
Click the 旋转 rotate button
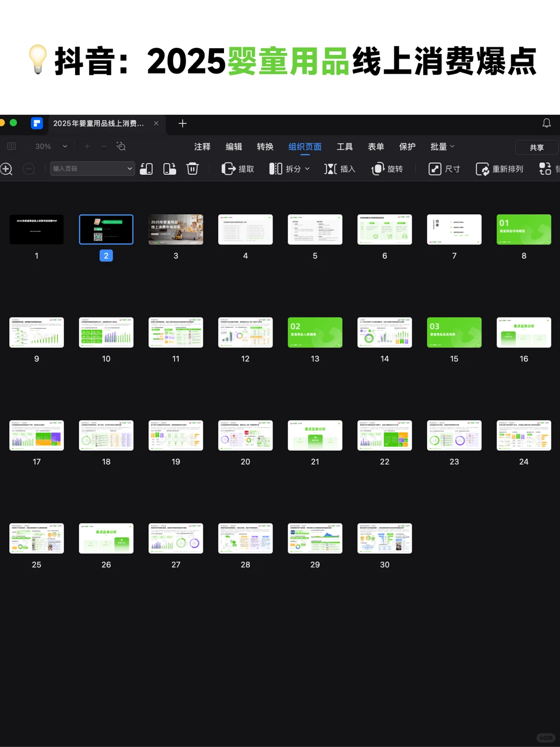click(387, 169)
